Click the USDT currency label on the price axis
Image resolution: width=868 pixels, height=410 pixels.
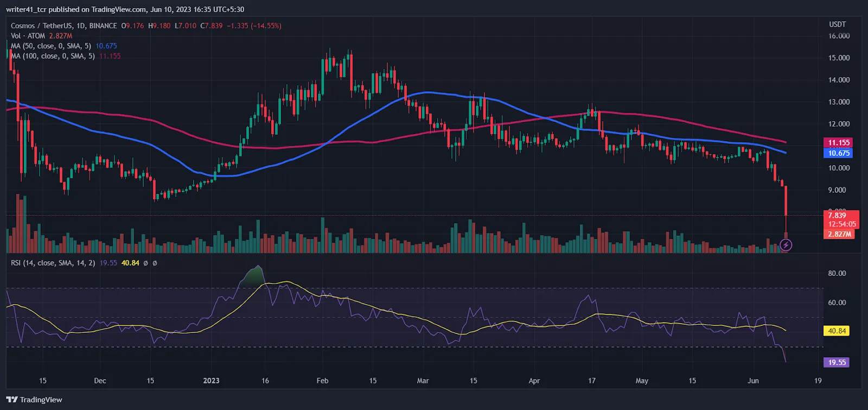tap(837, 24)
